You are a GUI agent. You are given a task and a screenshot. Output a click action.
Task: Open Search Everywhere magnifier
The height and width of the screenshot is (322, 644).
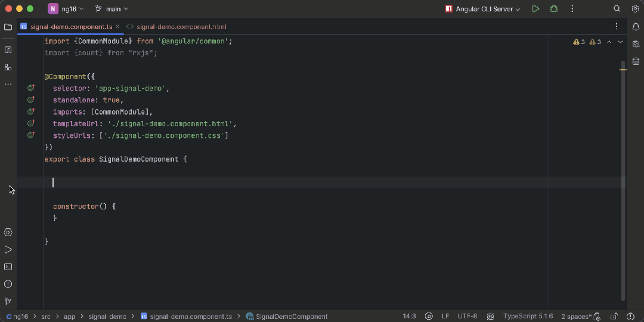pyautogui.click(x=617, y=9)
